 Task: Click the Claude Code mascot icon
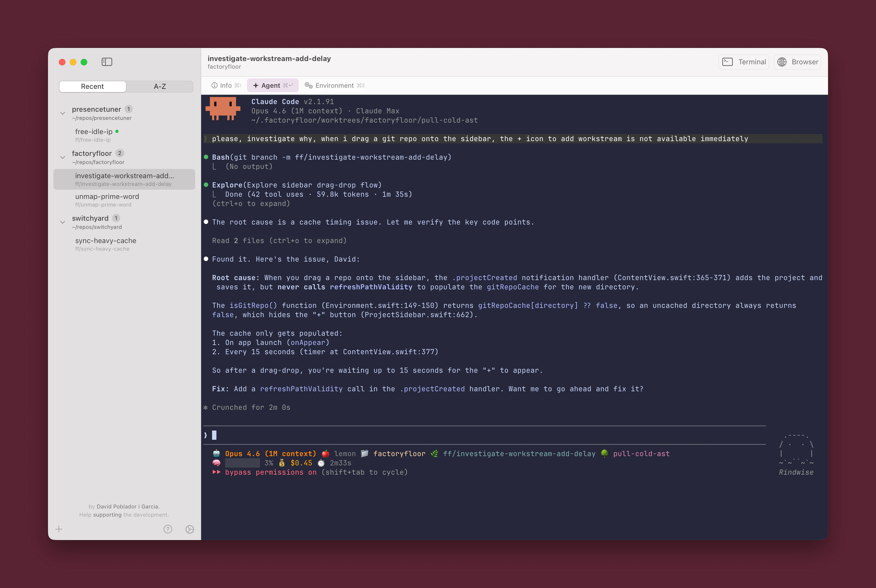[223, 108]
